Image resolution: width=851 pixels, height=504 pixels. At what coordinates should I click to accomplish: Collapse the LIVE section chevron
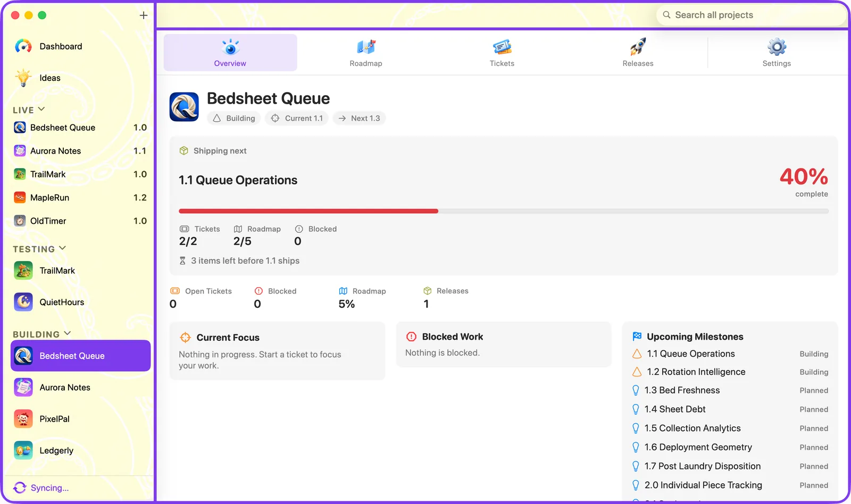[x=41, y=110]
